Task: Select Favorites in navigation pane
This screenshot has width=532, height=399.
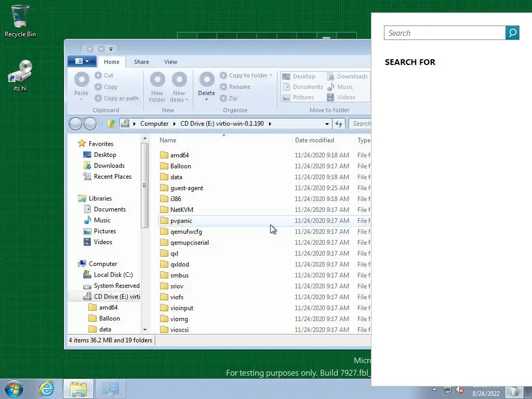Action: pos(96,144)
